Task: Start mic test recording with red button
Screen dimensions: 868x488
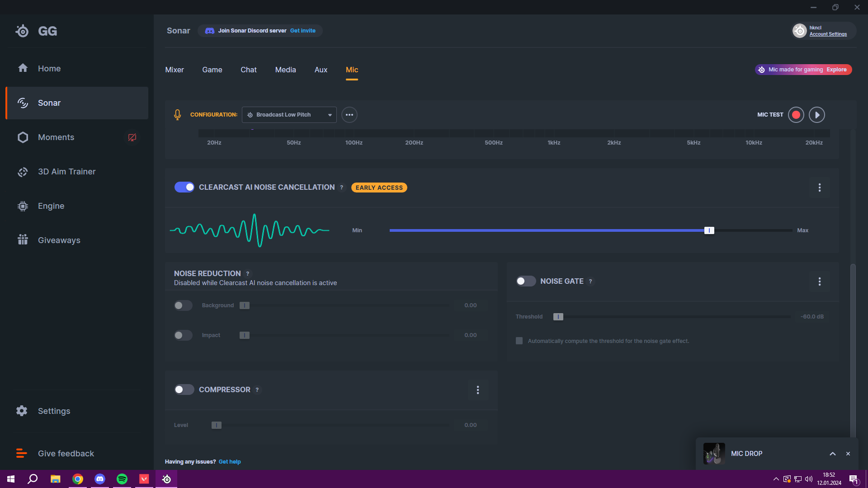Action: tap(796, 115)
